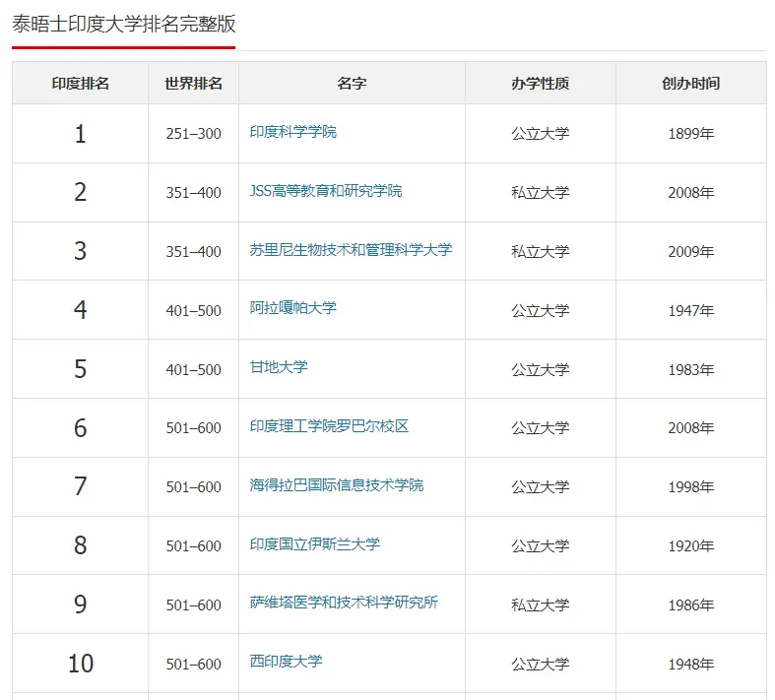Open the 印度理工学院罗巴尔校区 link
775x700 pixels.
[329, 426]
